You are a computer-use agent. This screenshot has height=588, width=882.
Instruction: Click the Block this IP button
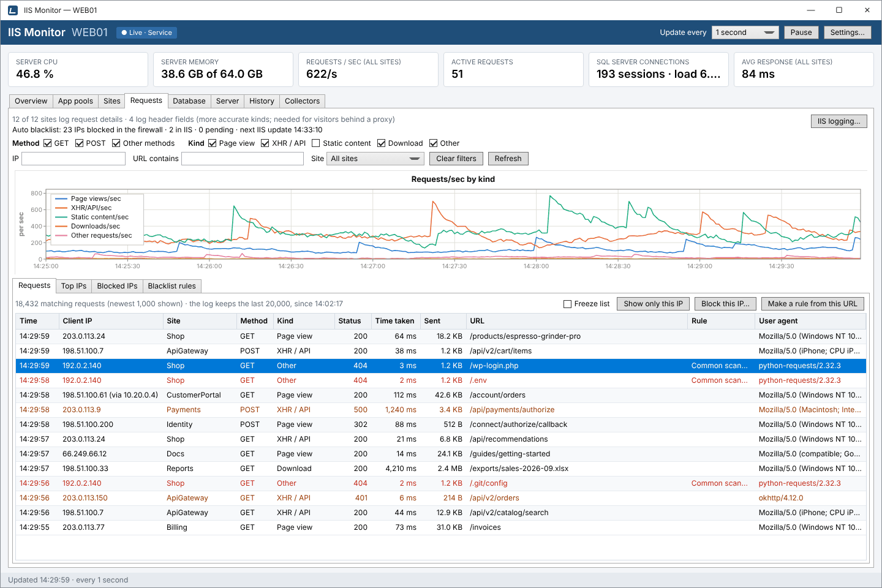tap(725, 304)
